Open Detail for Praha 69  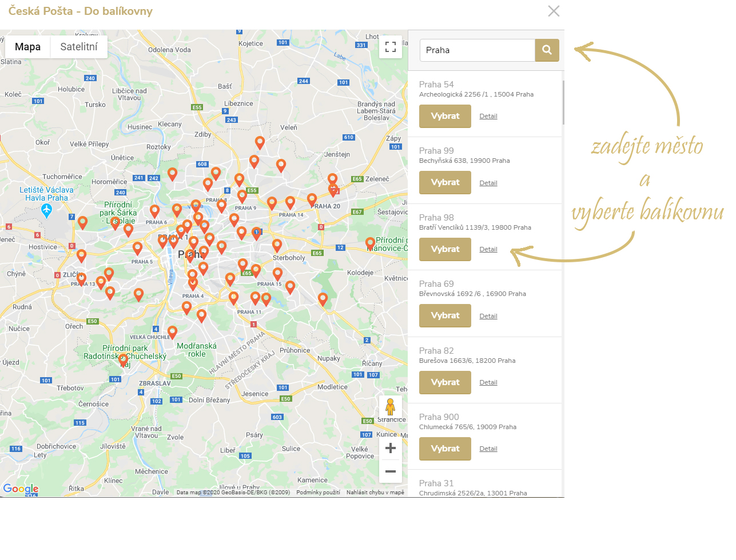pos(488,316)
